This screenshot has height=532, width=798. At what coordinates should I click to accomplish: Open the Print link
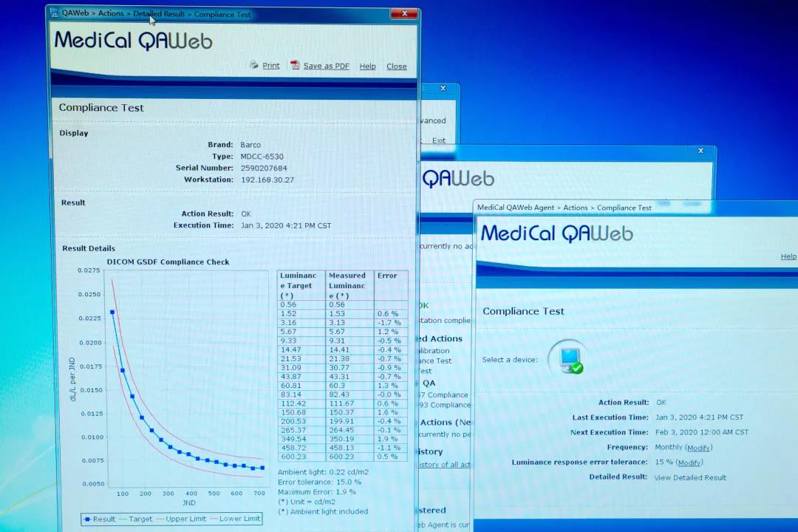271,66
